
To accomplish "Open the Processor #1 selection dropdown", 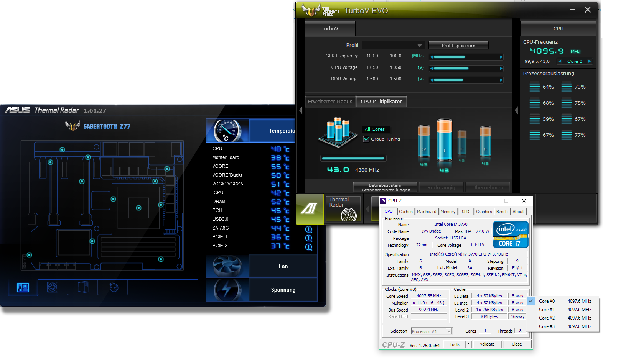I will (432, 331).
